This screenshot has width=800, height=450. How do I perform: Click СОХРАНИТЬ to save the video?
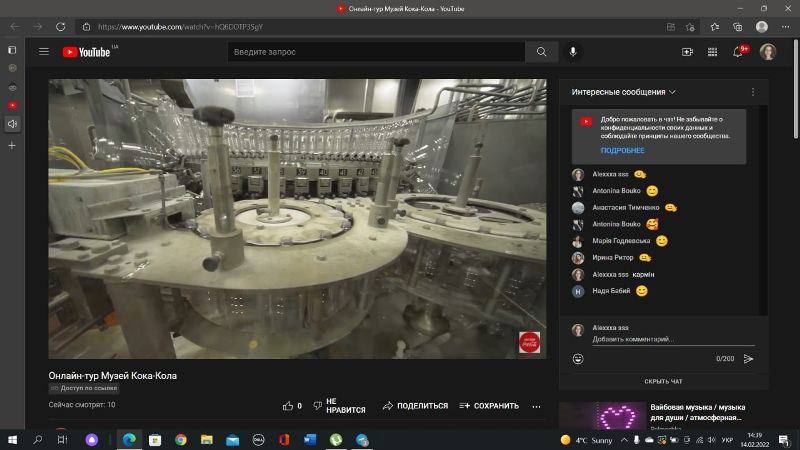[x=489, y=406]
